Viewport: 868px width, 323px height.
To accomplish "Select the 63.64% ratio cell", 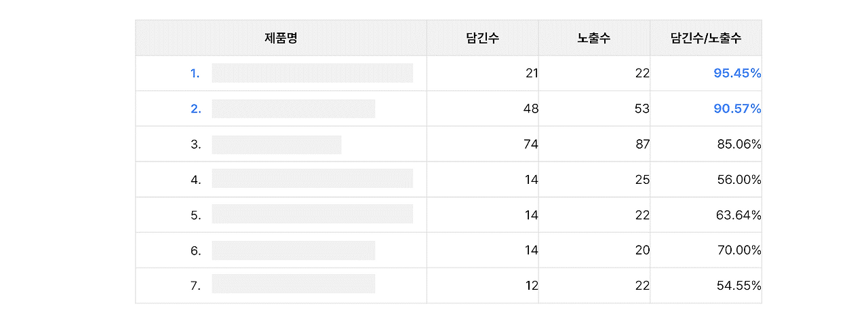I will (706, 215).
